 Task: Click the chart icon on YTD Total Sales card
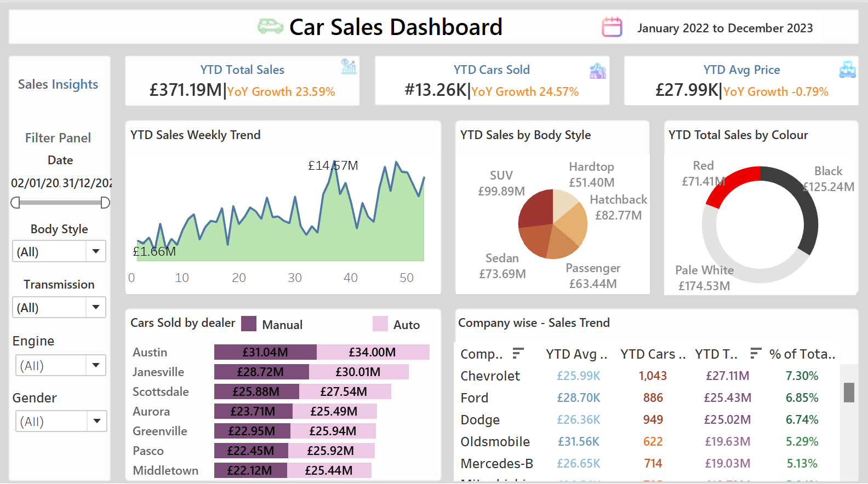[349, 67]
